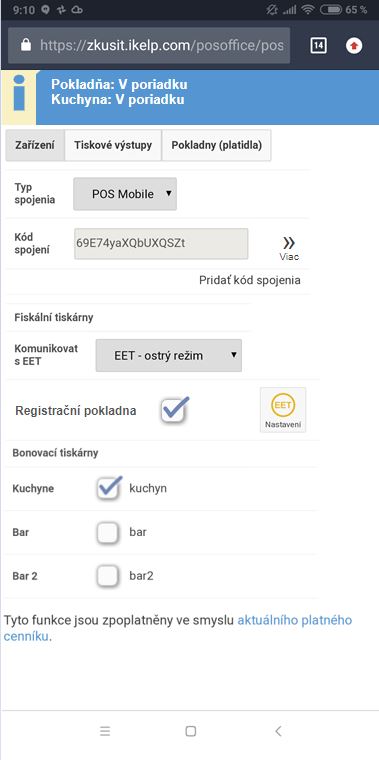
Task: Switch to the Tiskové výstupy tab
Action: [113, 145]
